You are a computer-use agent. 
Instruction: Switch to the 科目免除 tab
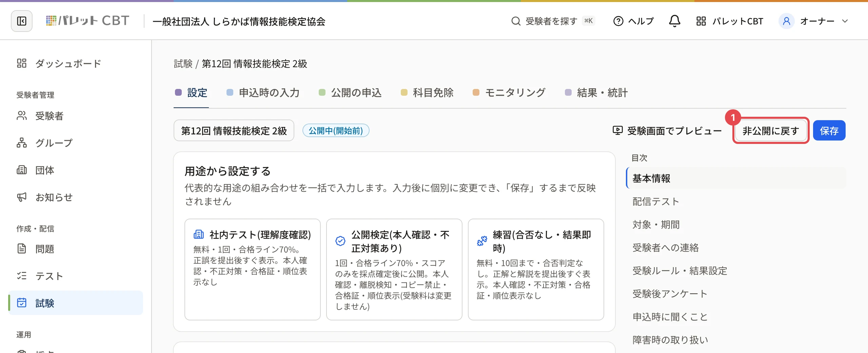427,93
